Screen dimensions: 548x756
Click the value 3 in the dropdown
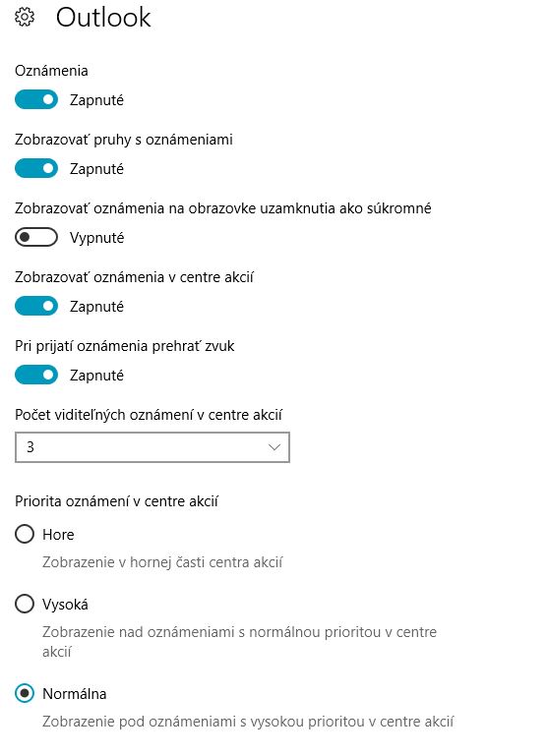tap(30, 447)
